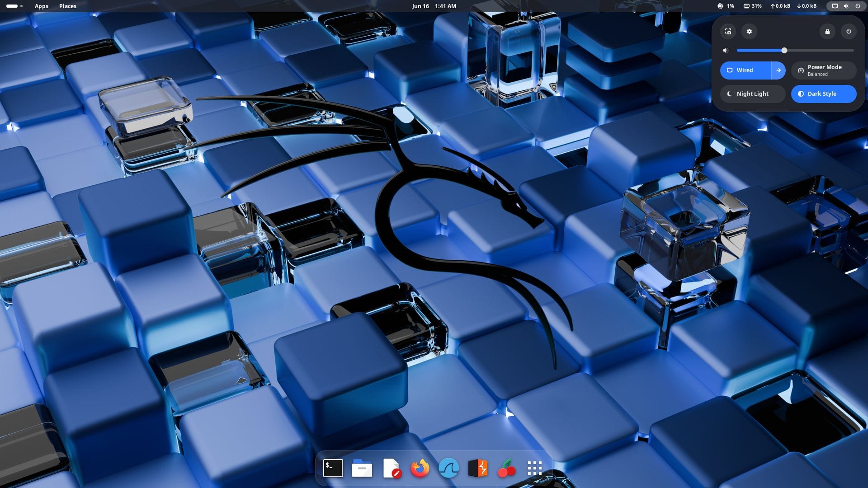The width and height of the screenshot is (868, 488).
Task: Open the Places menu
Action: [67, 6]
